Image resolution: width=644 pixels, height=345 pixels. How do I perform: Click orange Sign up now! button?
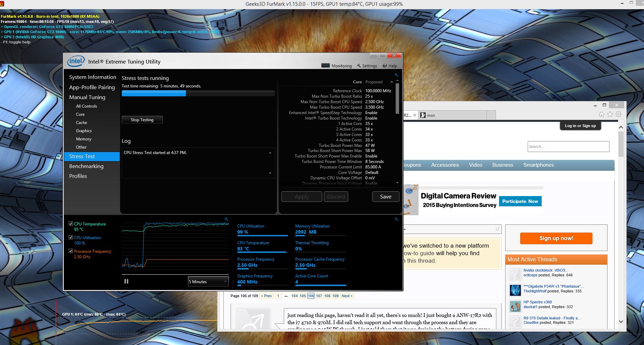556,238
